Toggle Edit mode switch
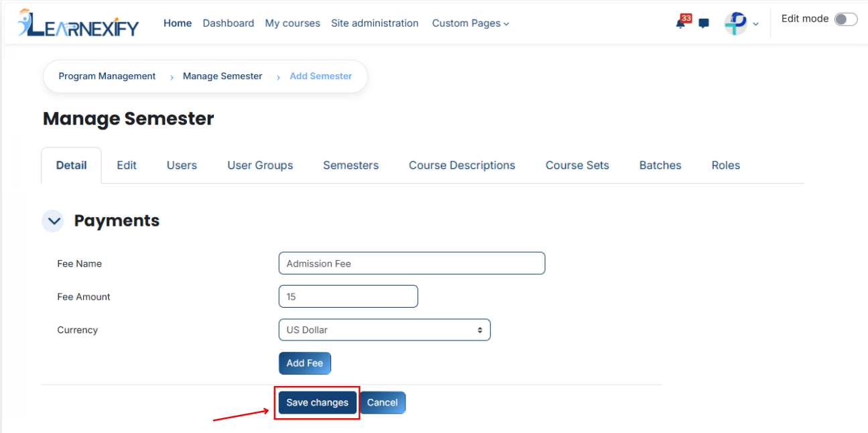This screenshot has width=868, height=433. pyautogui.click(x=846, y=19)
